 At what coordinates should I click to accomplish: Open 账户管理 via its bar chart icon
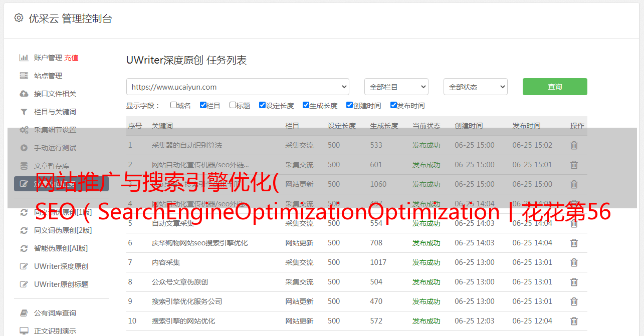coord(24,58)
